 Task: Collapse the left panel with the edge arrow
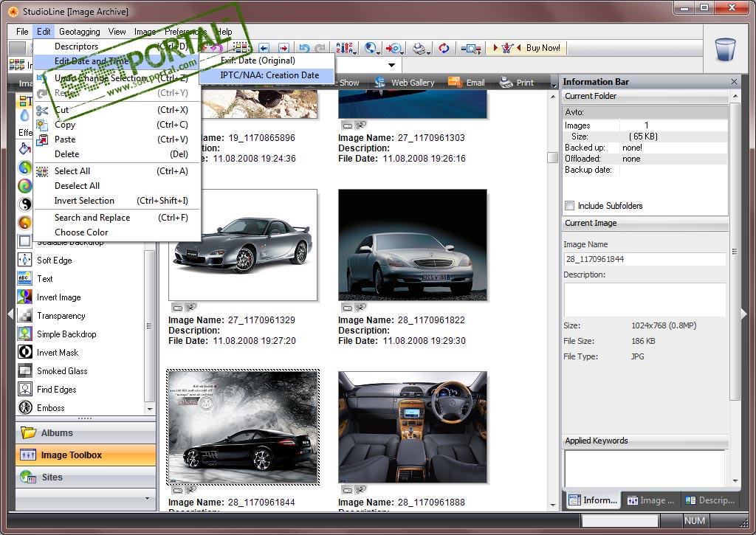tap(10, 314)
